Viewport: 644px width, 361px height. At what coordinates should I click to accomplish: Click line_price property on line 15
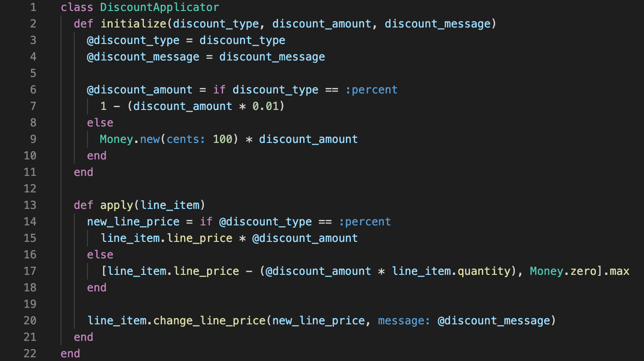click(x=203, y=238)
